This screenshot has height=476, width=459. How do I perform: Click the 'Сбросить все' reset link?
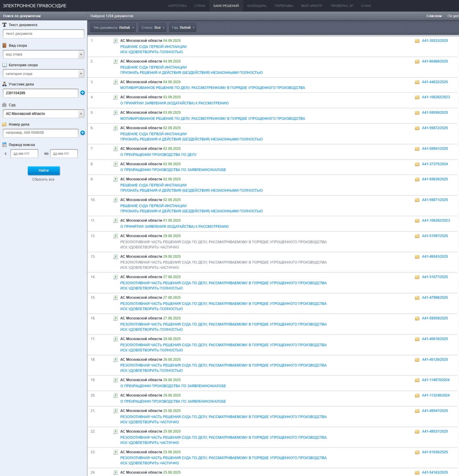click(43, 180)
